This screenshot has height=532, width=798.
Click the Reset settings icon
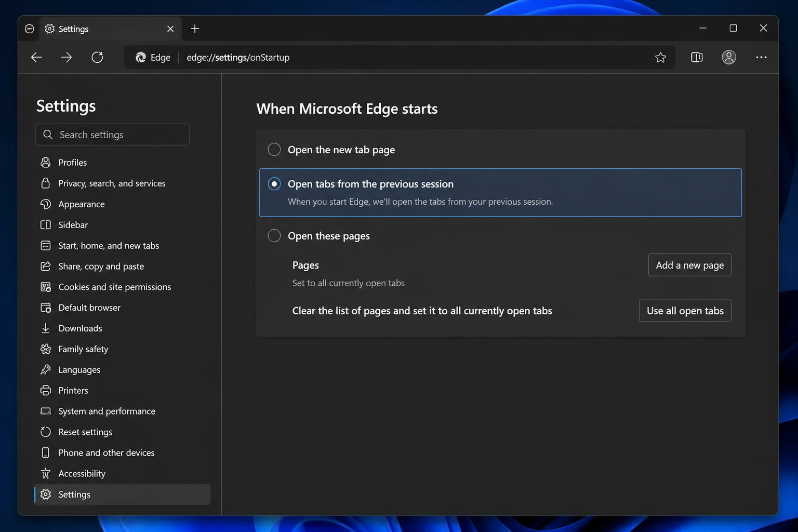[x=46, y=432]
